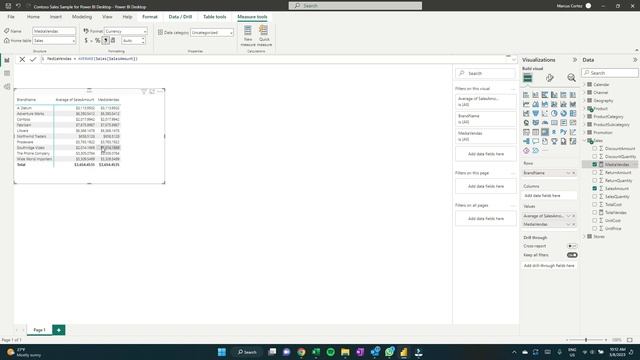Apply percentage format to measure
Image resolution: width=640 pixels, height=360 pixels.
pyautogui.click(x=97, y=40)
